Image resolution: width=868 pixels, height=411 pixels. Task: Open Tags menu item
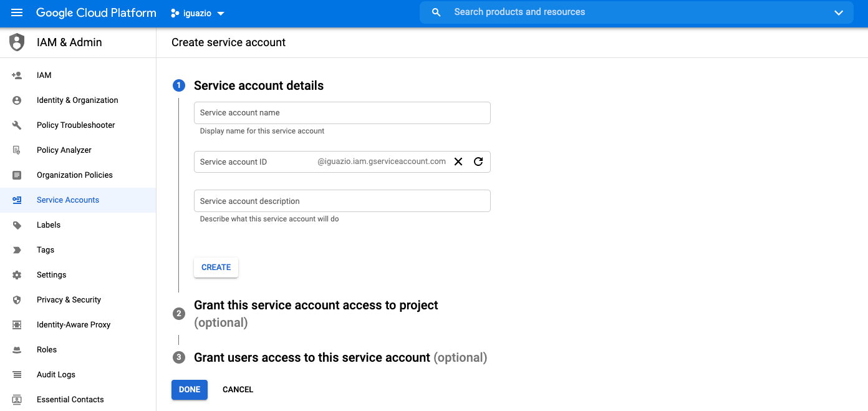click(x=78, y=250)
